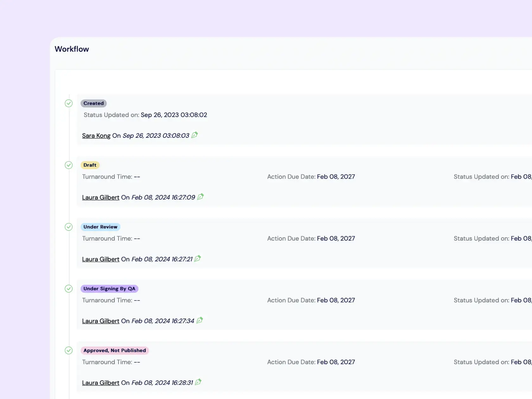Image resolution: width=532 pixels, height=399 pixels.
Task: Open Laura Gilbert link under Signing By QA
Action: pos(101,321)
